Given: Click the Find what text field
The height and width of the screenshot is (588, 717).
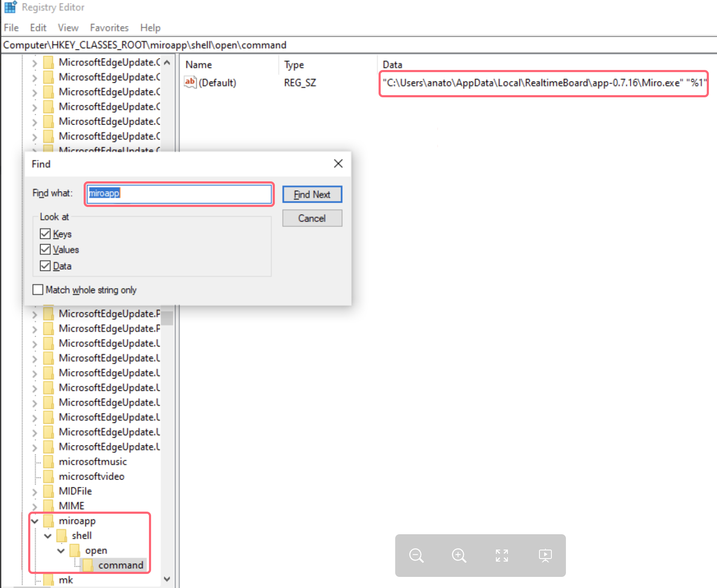Looking at the screenshot, I should [179, 194].
